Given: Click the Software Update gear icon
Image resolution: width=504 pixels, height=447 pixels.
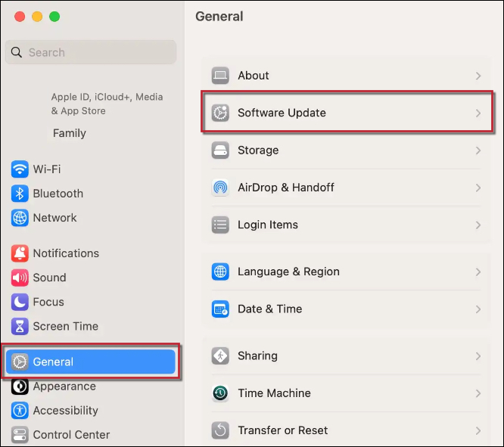Looking at the screenshot, I should [x=220, y=113].
